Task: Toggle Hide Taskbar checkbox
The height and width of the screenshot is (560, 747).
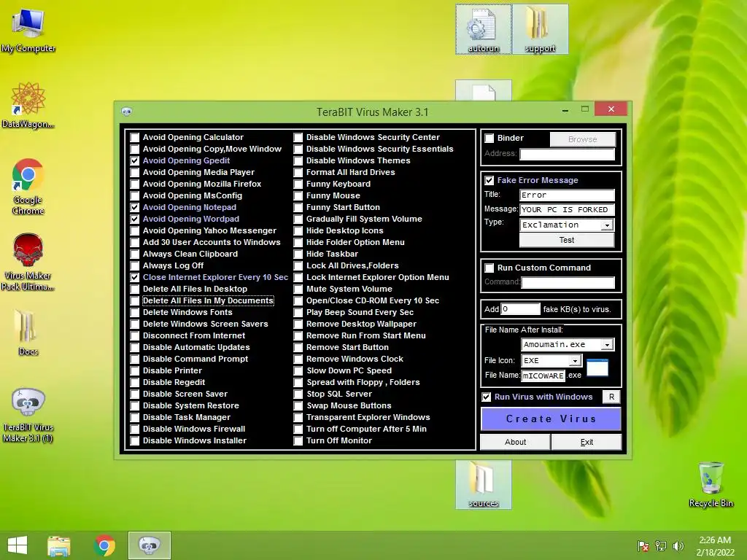Action: click(x=298, y=254)
